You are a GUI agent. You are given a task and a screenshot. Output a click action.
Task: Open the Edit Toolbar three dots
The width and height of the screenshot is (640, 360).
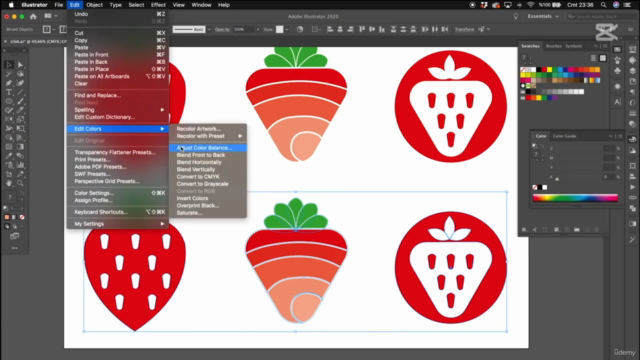point(15,248)
